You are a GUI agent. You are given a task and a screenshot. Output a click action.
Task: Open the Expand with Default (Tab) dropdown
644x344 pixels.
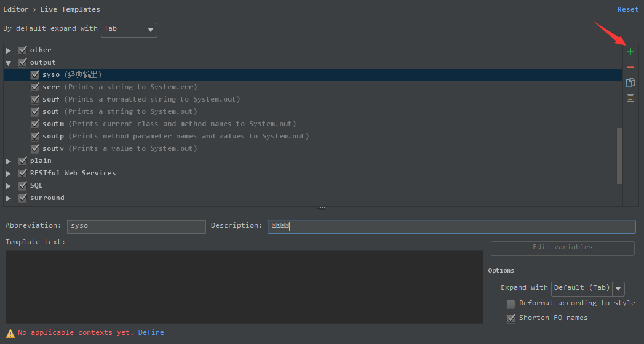[619, 289]
